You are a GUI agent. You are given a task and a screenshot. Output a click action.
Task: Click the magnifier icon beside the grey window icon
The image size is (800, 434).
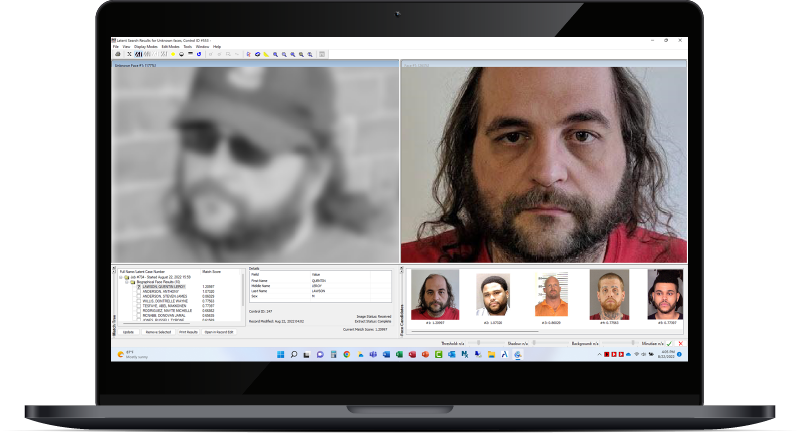click(310, 54)
